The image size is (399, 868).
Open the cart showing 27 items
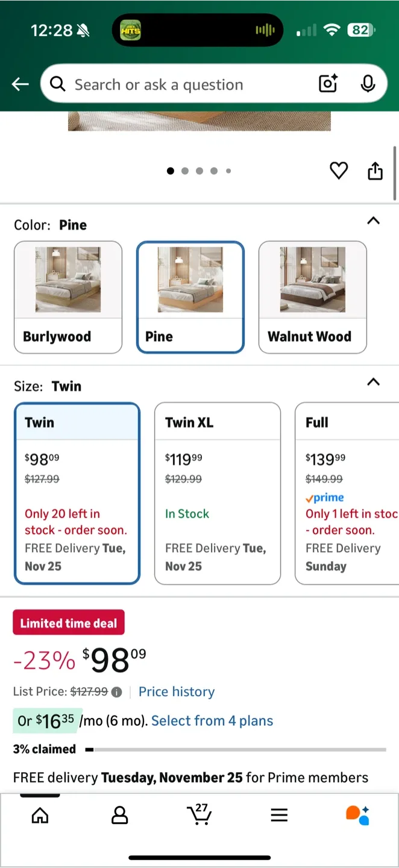click(199, 815)
